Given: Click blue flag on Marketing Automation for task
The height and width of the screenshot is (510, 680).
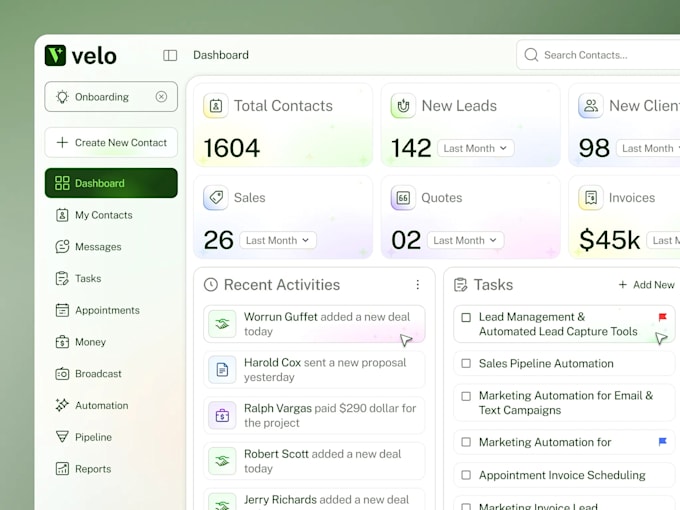Looking at the screenshot, I should click(x=662, y=441).
